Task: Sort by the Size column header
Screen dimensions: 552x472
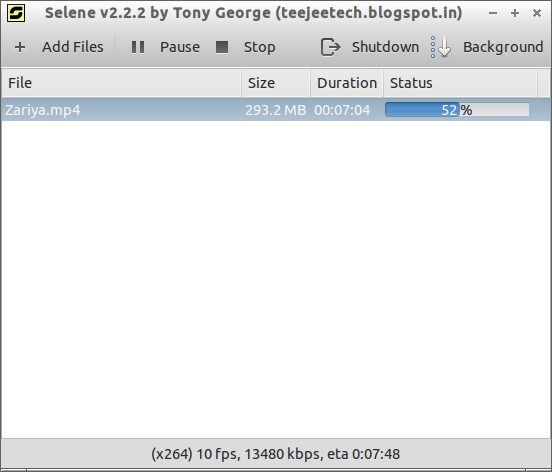Action: (x=276, y=83)
